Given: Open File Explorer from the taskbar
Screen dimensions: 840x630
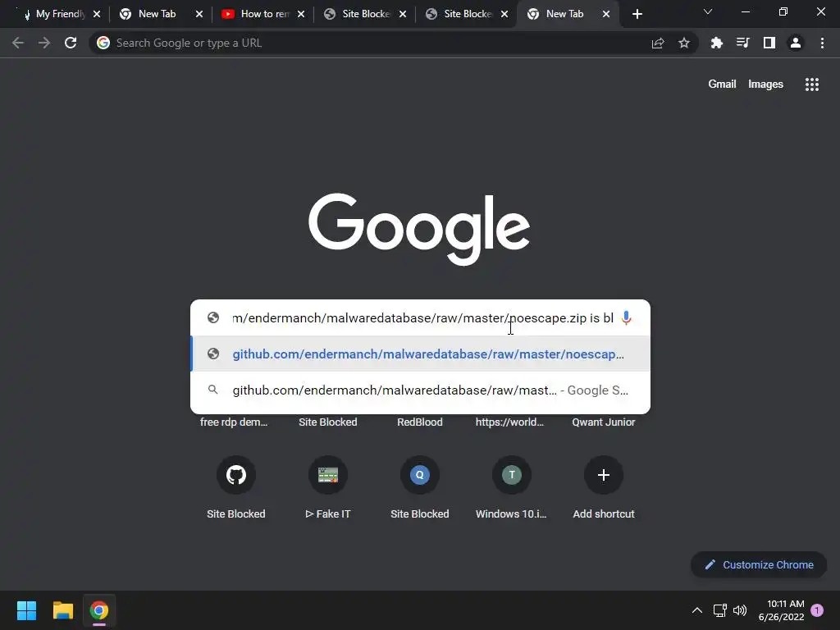Looking at the screenshot, I should [62, 610].
